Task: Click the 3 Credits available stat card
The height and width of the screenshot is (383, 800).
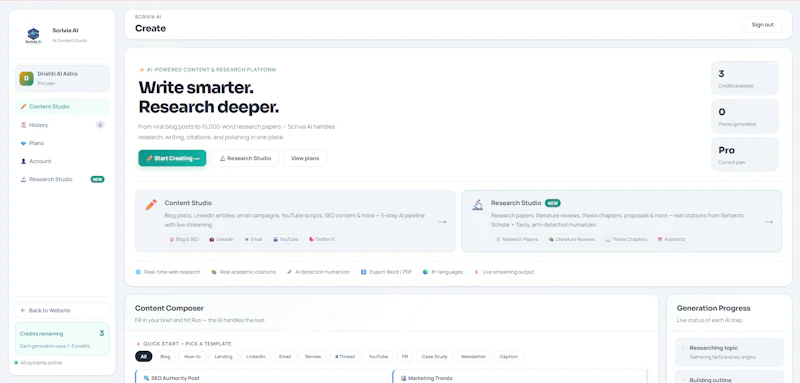Action: coord(745,78)
